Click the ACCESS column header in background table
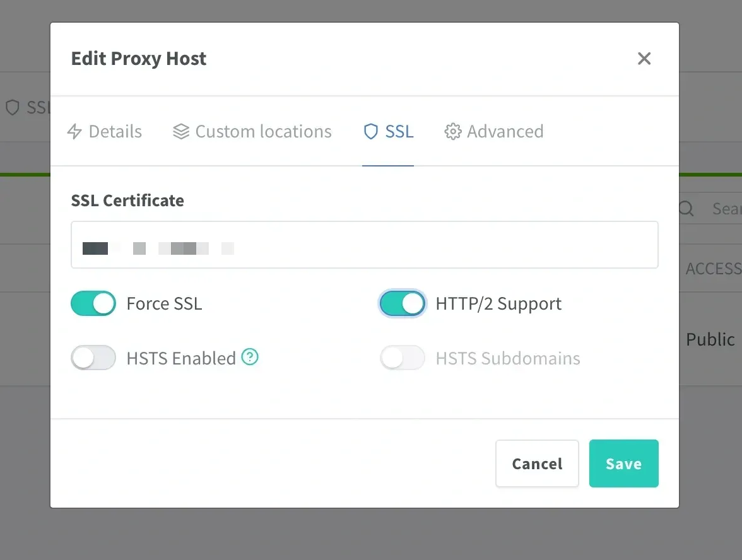Screen dimensions: 742x560 coord(713,269)
